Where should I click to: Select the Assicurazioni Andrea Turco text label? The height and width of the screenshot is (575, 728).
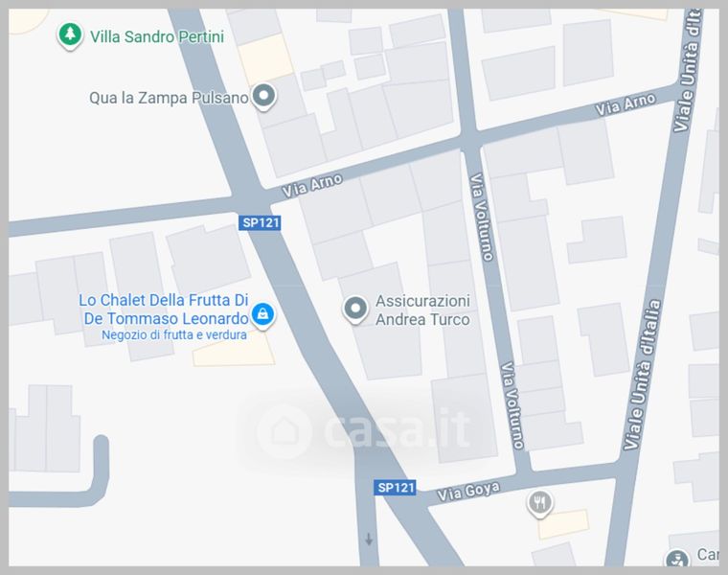coord(422,310)
